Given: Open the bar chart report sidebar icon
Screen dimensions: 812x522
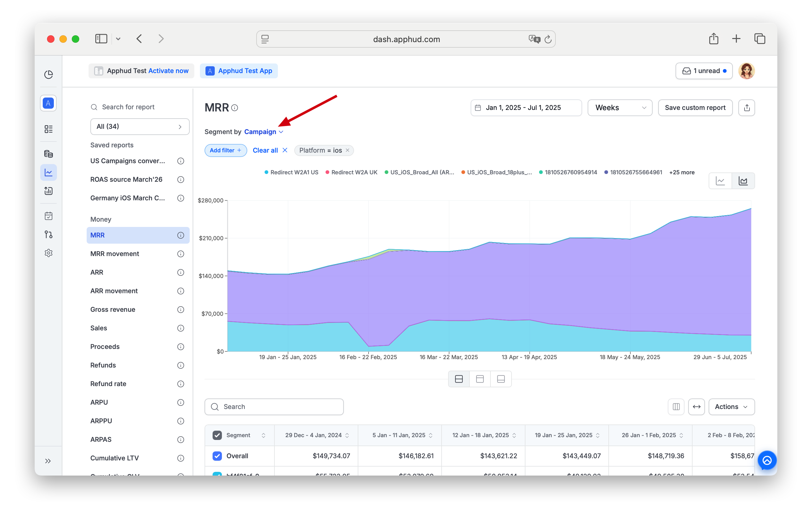Looking at the screenshot, I should click(49, 191).
